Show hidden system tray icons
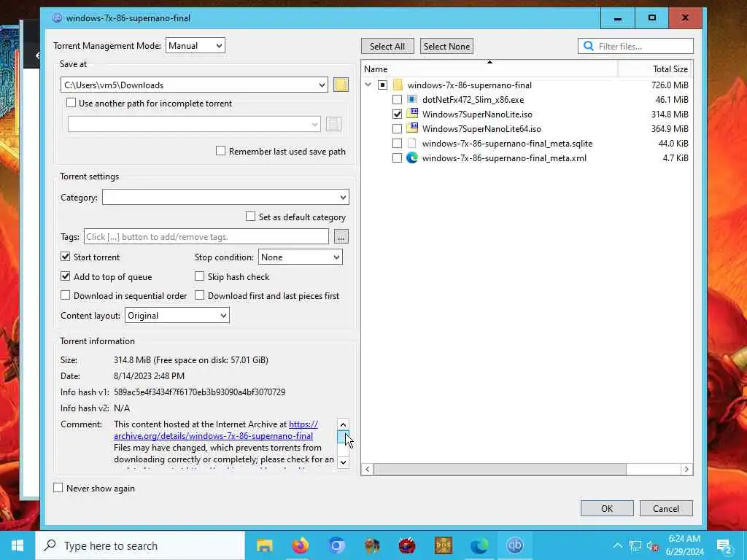 pyautogui.click(x=617, y=545)
